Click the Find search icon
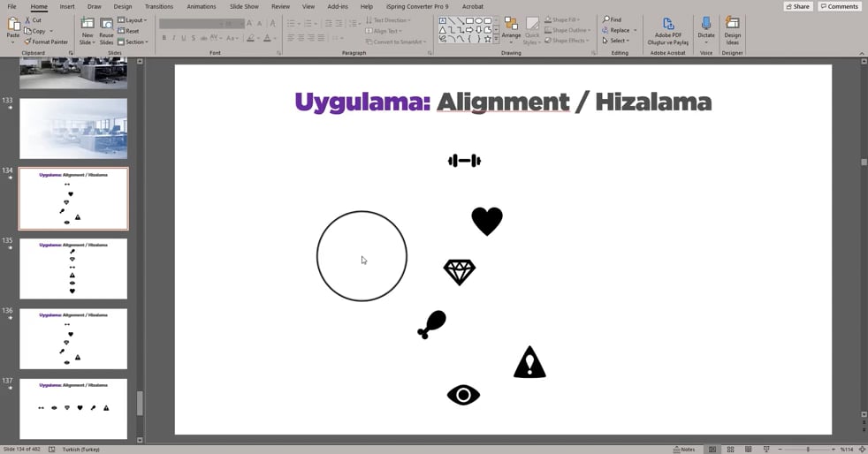Image resolution: width=868 pixels, height=454 pixels. [x=606, y=19]
